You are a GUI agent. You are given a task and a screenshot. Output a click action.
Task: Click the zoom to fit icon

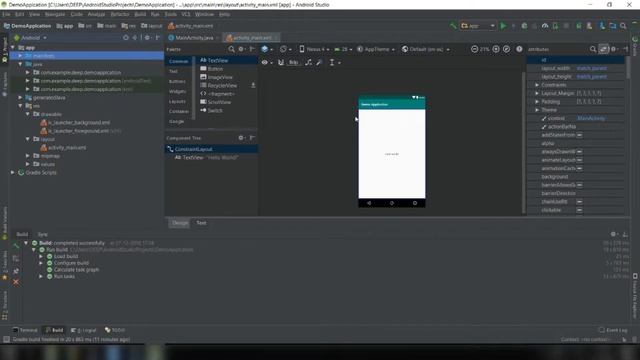tap(507, 49)
